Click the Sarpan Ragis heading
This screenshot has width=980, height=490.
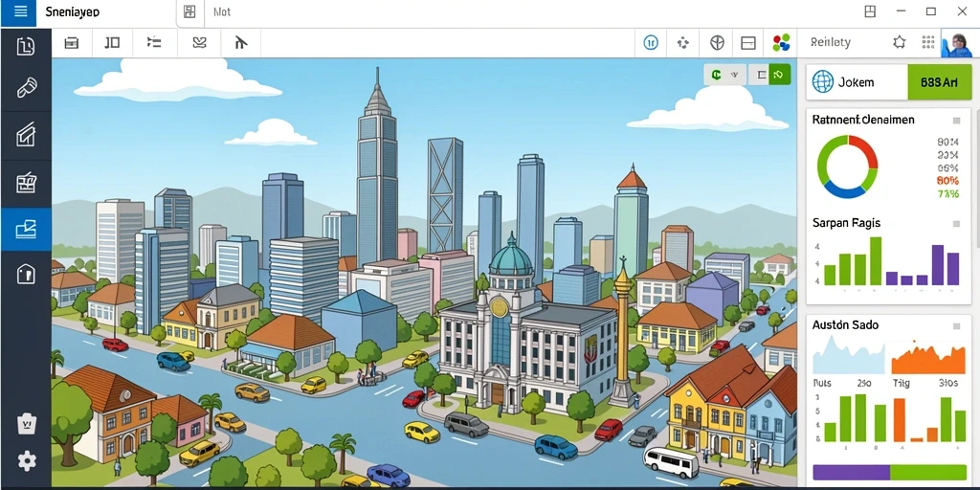tap(846, 223)
